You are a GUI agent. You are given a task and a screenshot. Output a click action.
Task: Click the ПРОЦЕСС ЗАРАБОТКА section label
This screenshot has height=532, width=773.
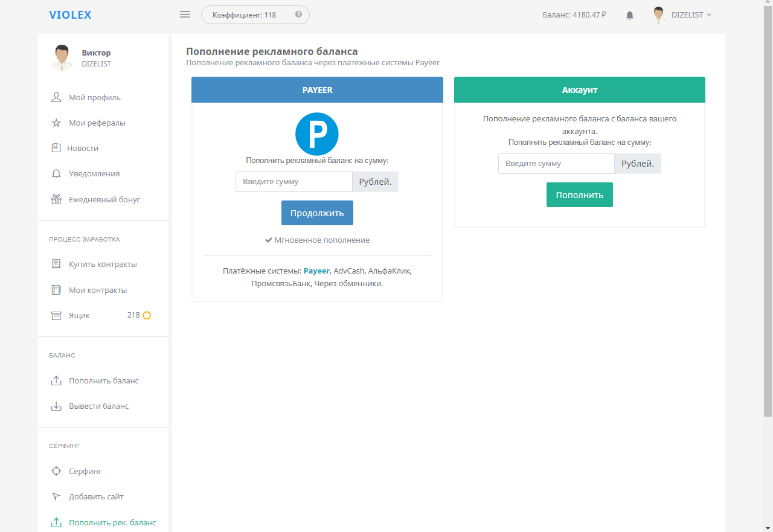click(x=85, y=239)
